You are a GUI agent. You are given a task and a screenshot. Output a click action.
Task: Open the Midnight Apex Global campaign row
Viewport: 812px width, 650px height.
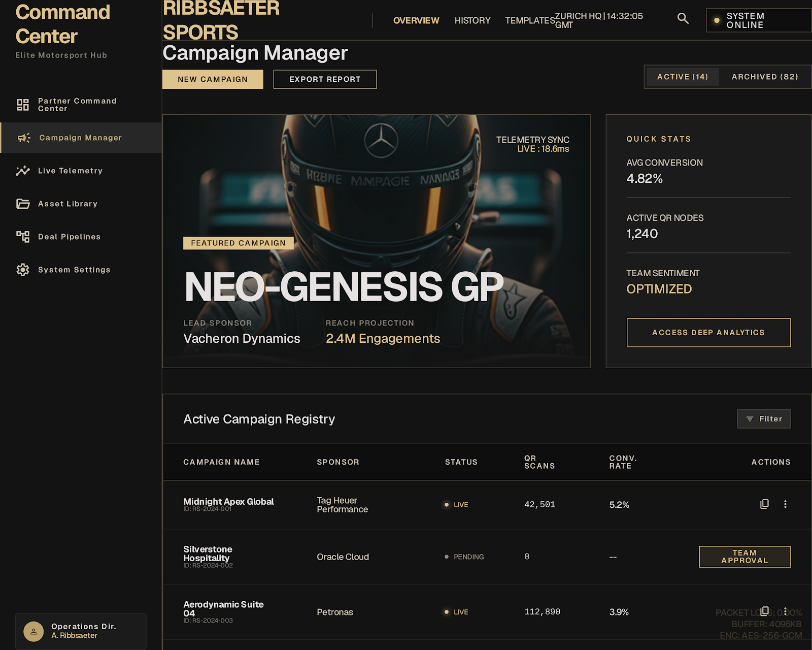point(487,505)
